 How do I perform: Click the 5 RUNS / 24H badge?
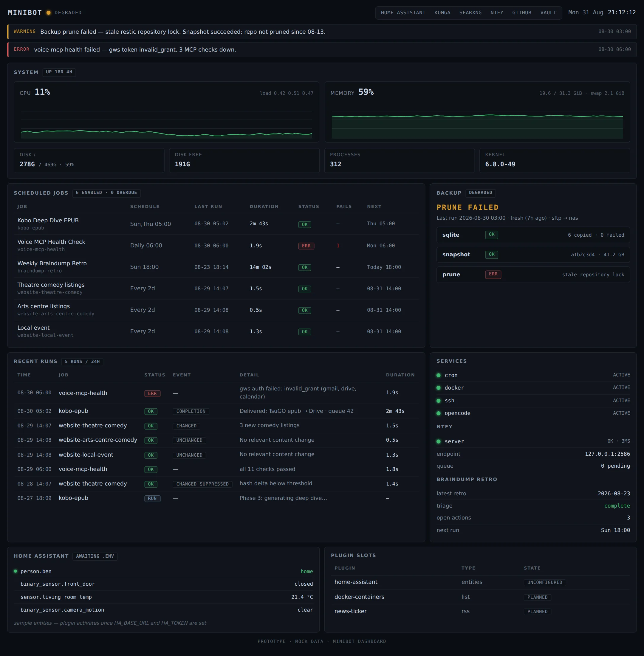click(x=82, y=362)
